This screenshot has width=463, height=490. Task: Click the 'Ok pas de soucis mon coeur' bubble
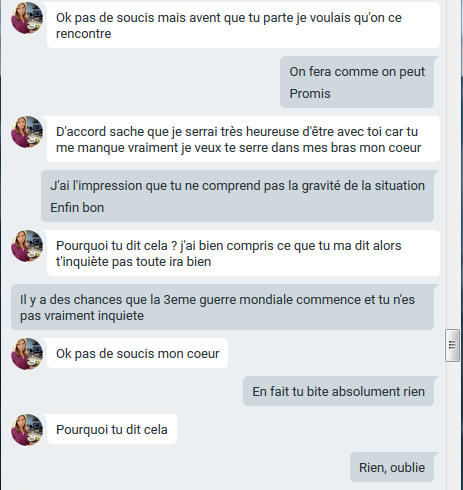(137, 353)
